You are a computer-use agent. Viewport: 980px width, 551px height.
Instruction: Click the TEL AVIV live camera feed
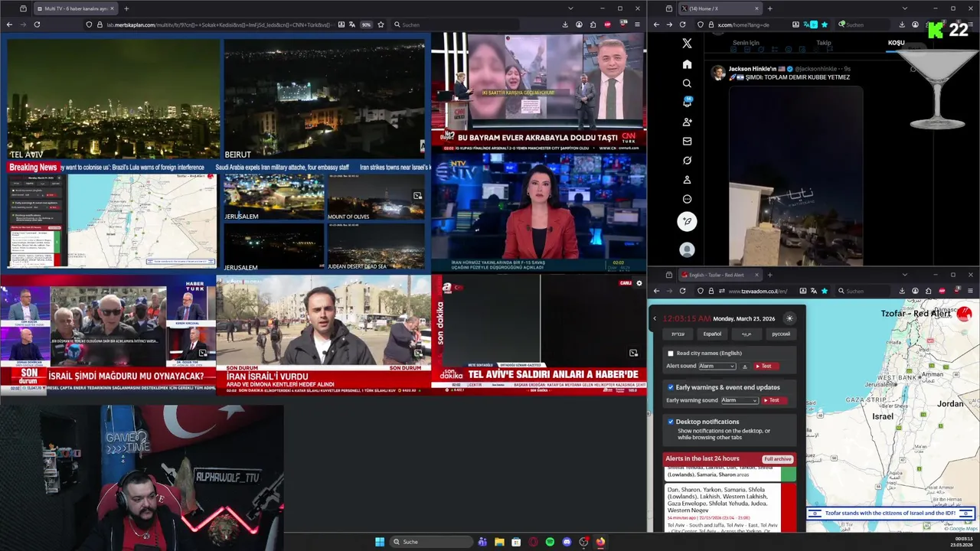[x=113, y=99]
